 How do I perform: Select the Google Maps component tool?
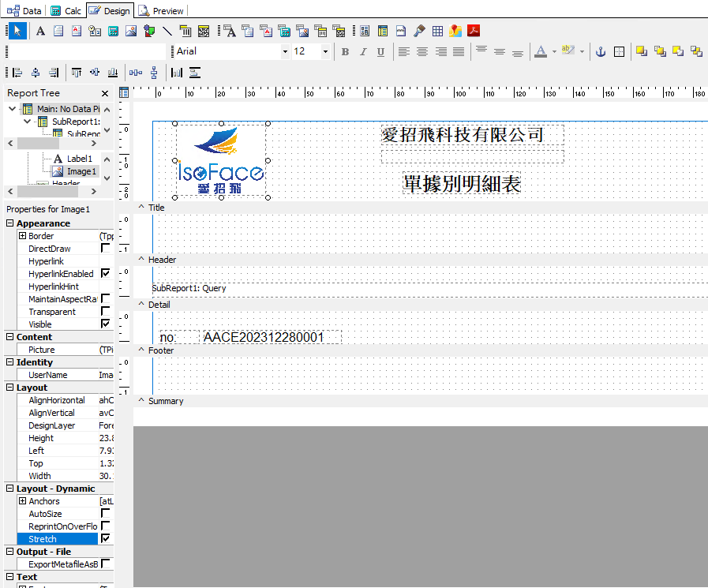pyautogui.click(x=455, y=31)
